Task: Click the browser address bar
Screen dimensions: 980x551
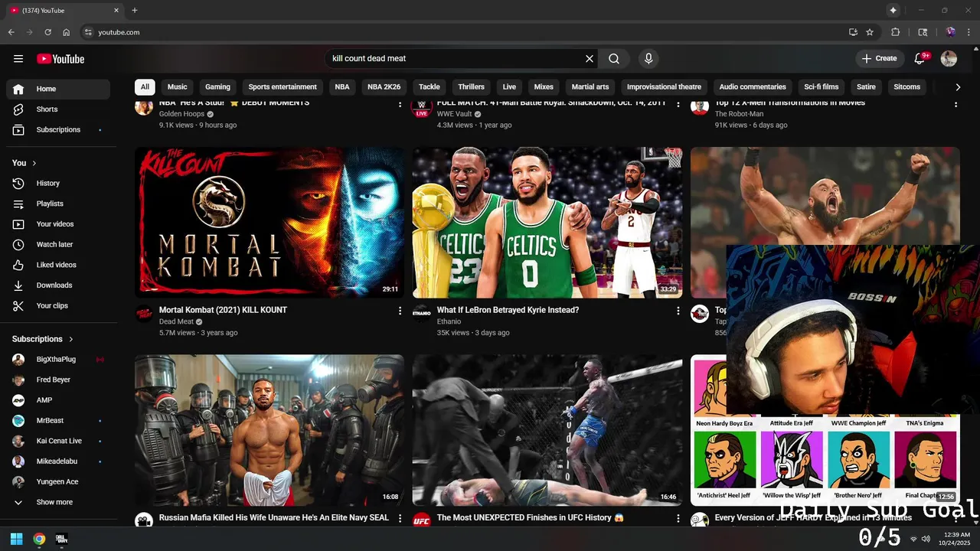Action: [459, 32]
